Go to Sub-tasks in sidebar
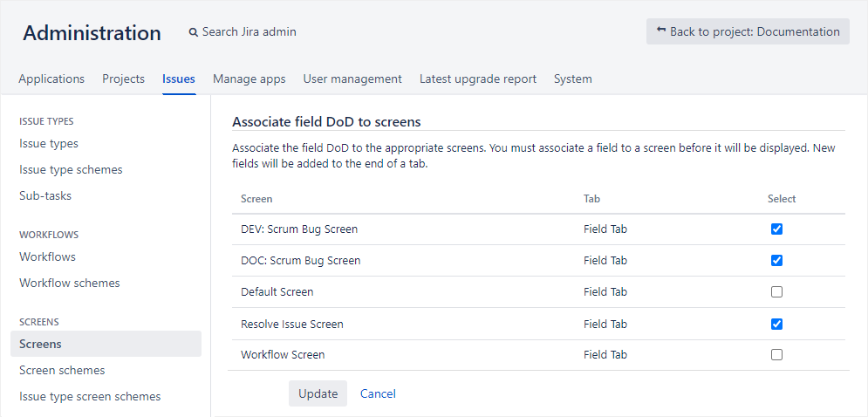 pos(45,195)
